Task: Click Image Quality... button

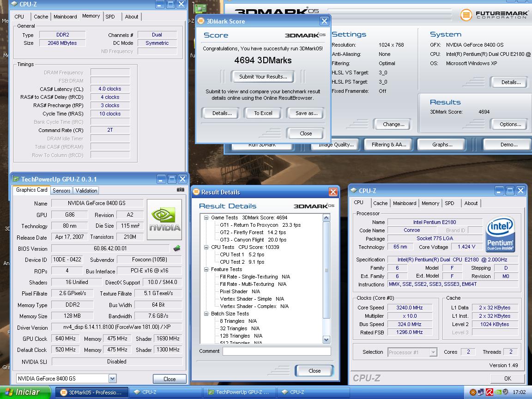Action: (x=336, y=145)
